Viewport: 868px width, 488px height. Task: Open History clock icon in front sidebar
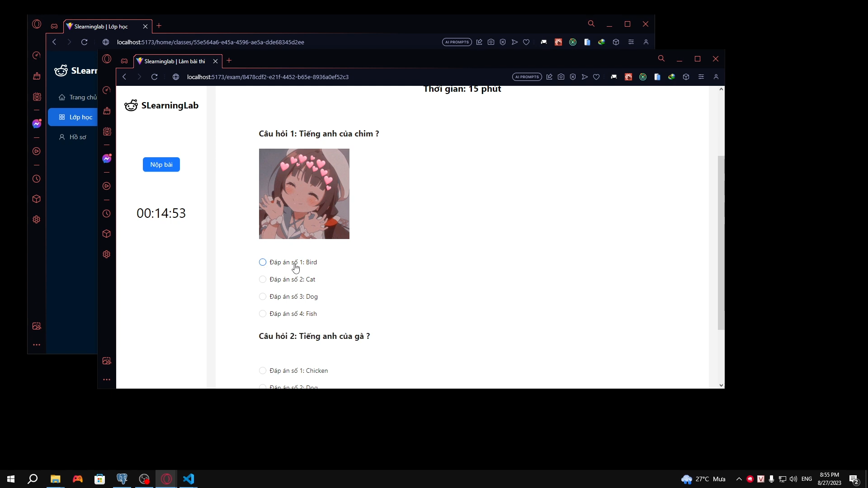tap(107, 214)
